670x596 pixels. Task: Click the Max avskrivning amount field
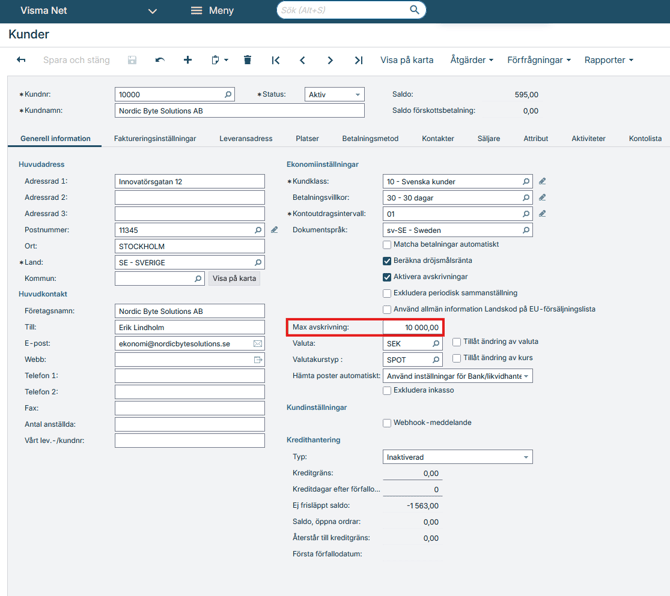point(411,328)
